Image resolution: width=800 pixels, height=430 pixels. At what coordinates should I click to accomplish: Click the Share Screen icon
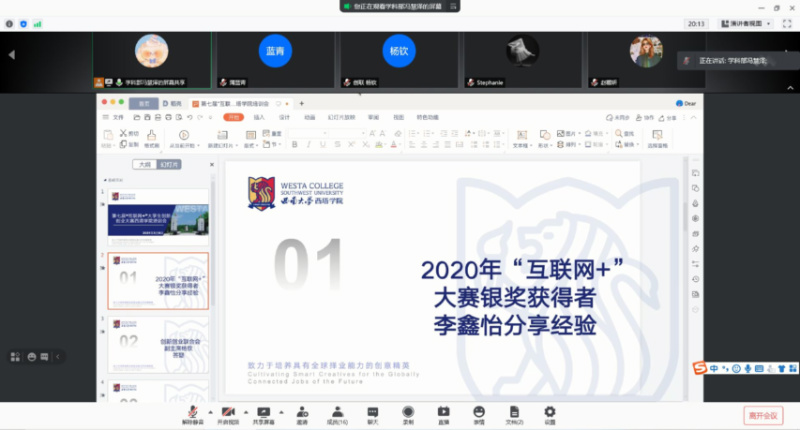(x=264, y=412)
